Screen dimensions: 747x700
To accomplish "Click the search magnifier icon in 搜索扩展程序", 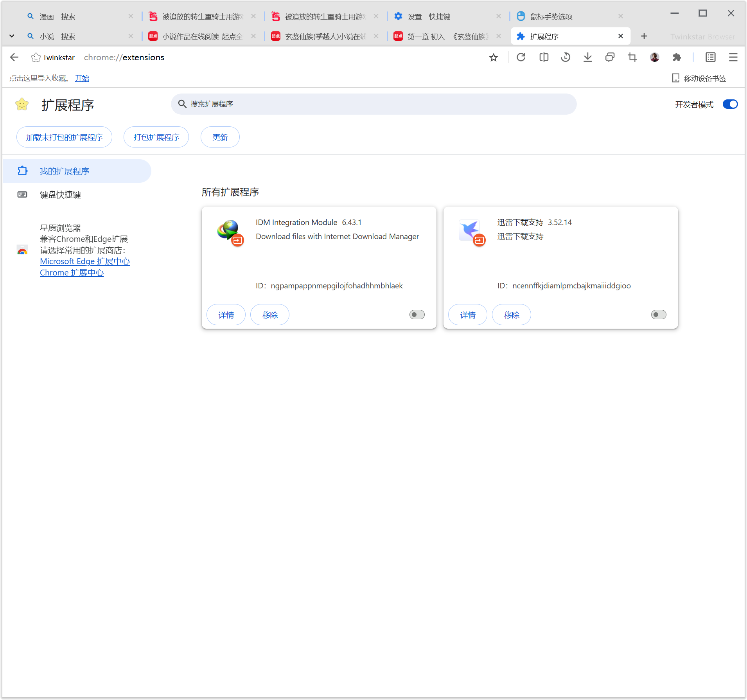I will pyautogui.click(x=182, y=104).
